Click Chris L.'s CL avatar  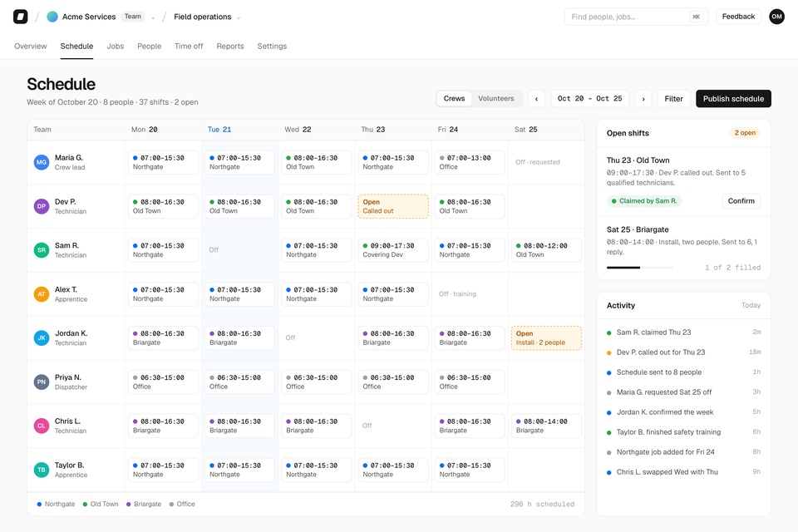(42, 426)
